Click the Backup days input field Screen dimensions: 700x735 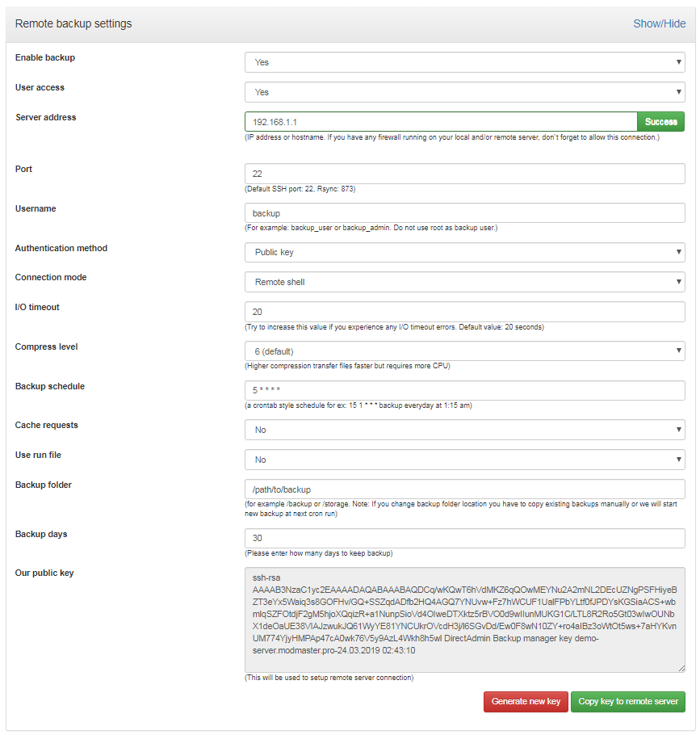(464, 538)
